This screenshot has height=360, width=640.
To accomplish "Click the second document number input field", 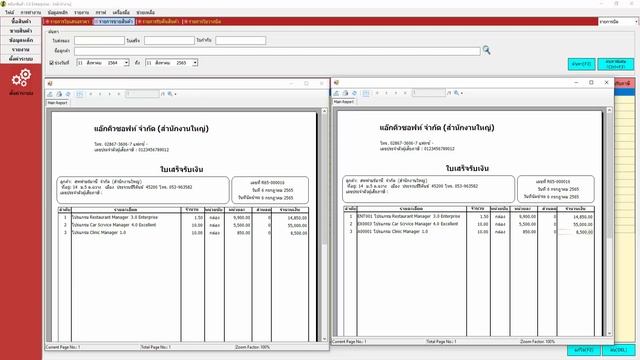I will tap(169, 40).
